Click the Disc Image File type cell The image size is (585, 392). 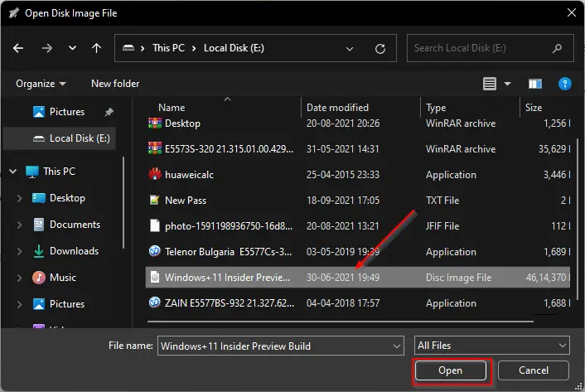coord(458,278)
